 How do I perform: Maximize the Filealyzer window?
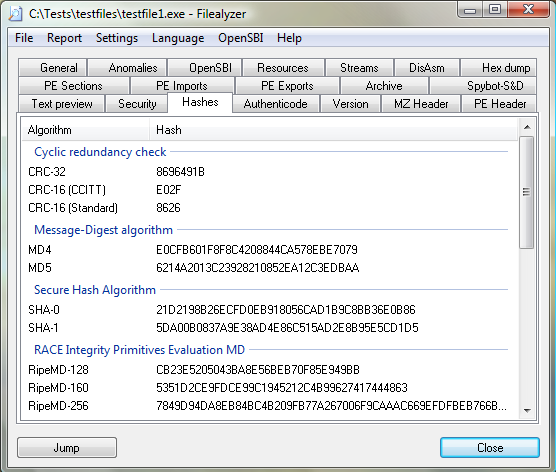[x=495, y=10]
